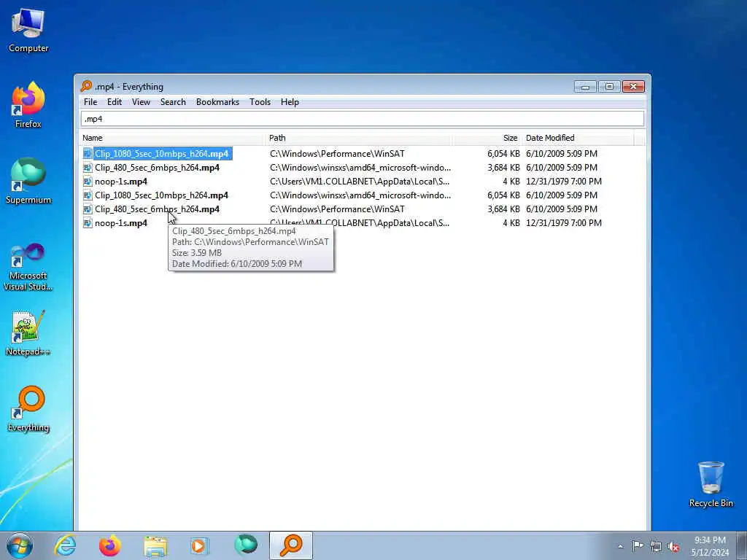Open the File menu in Everything
The width and height of the screenshot is (747, 560).
90,102
